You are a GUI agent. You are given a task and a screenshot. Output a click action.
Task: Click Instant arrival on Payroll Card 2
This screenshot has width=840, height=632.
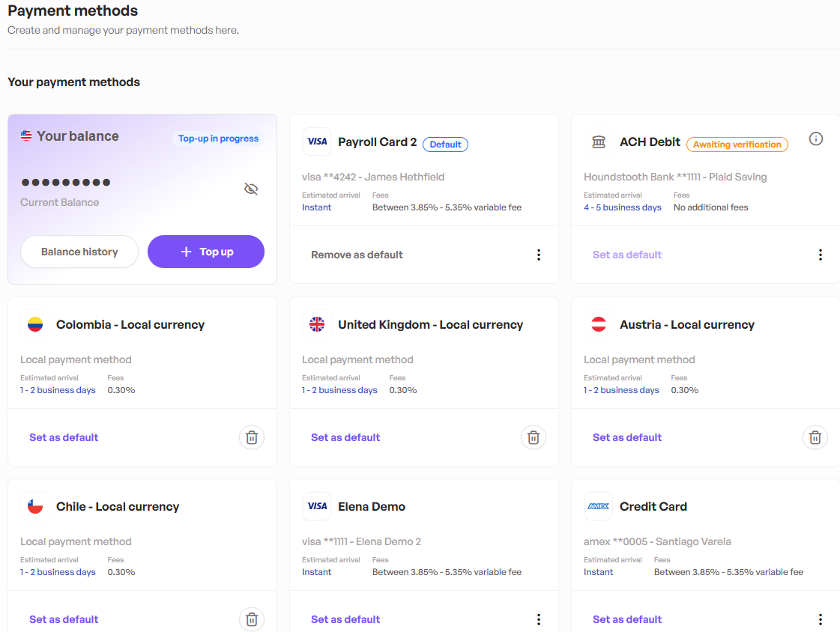316,207
